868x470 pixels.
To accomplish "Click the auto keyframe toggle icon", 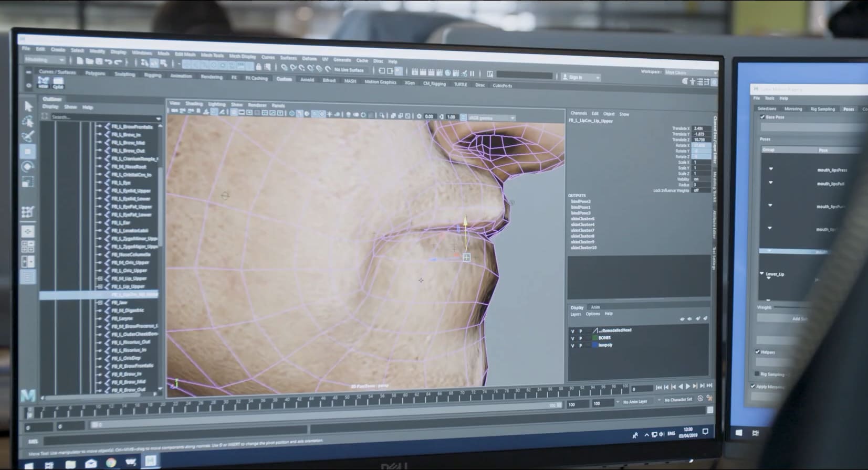I will [700, 398].
